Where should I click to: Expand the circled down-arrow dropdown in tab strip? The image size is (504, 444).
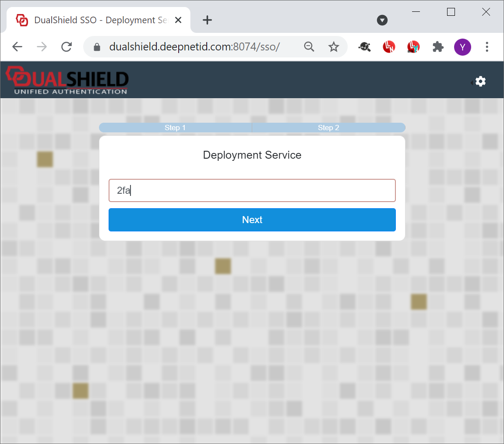click(382, 20)
